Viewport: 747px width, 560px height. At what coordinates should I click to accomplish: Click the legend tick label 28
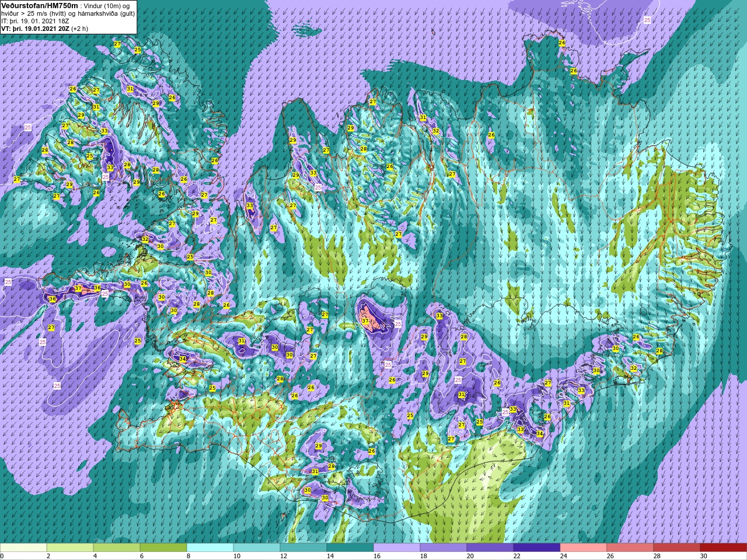click(657, 556)
